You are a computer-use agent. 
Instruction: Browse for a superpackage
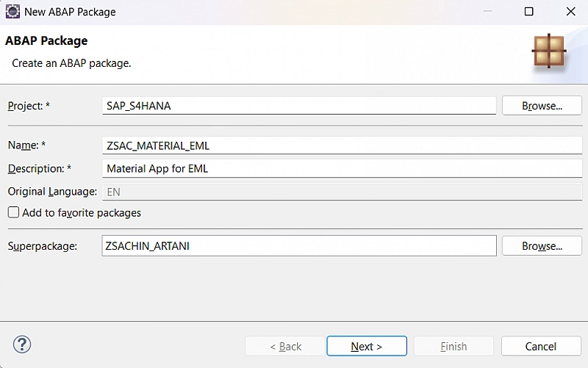tap(542, 246)
